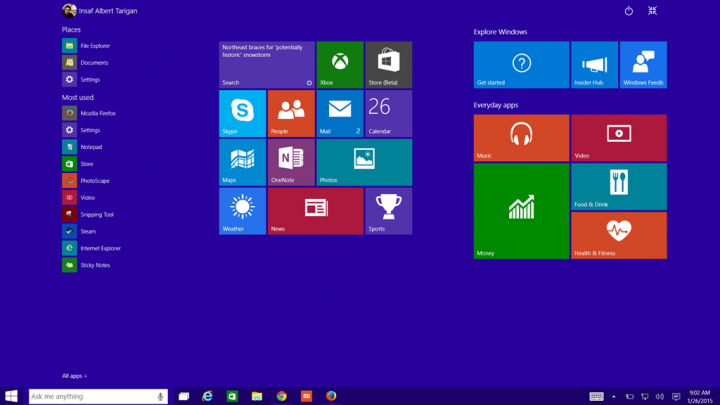
Task: Open the Weather tile
Action: (242, 211)
